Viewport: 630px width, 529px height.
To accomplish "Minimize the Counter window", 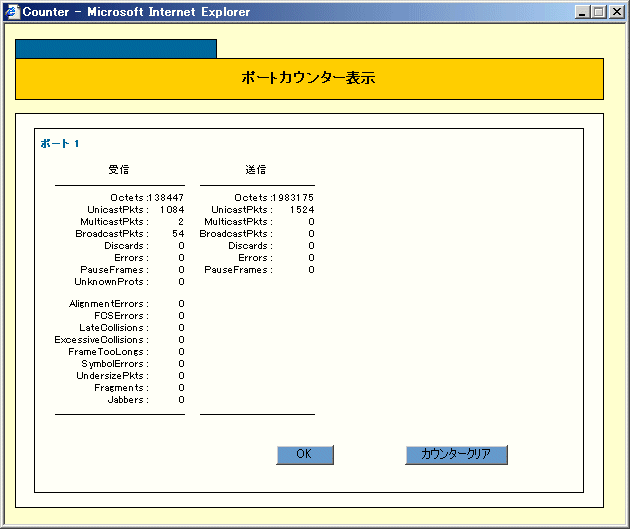I will point(583,12).
